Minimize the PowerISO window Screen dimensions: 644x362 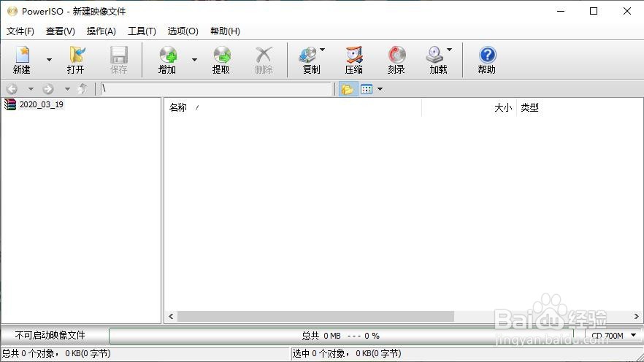[x=561, y=11]
